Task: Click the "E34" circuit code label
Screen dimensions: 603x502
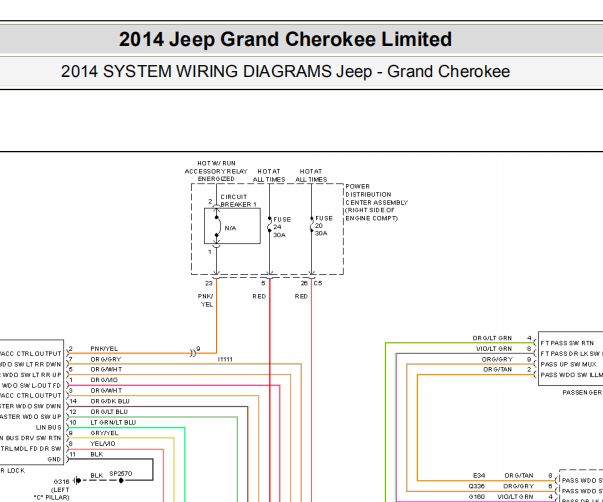Action: pos(479,475)
